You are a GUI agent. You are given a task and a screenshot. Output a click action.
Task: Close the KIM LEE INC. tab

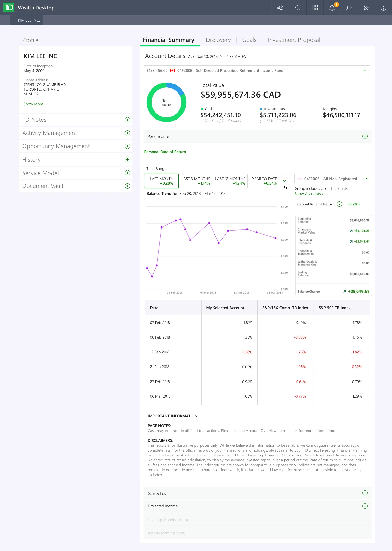click(x=14, y=20)
